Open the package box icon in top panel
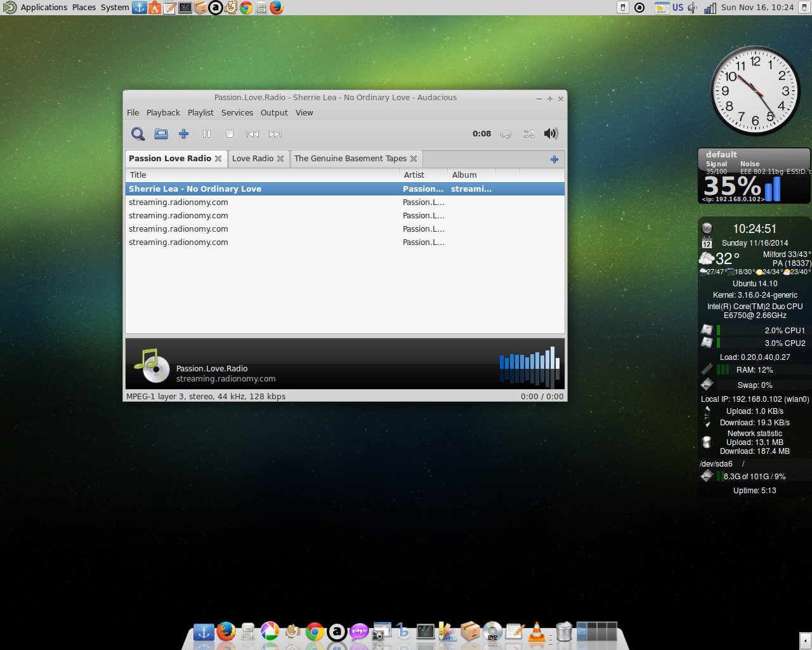Screen dimensions: 812x650 [x=200, y=8]
